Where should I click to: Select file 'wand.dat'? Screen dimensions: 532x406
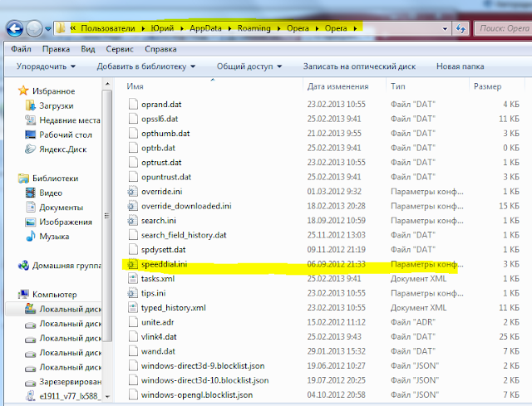[x=158, y=351]
